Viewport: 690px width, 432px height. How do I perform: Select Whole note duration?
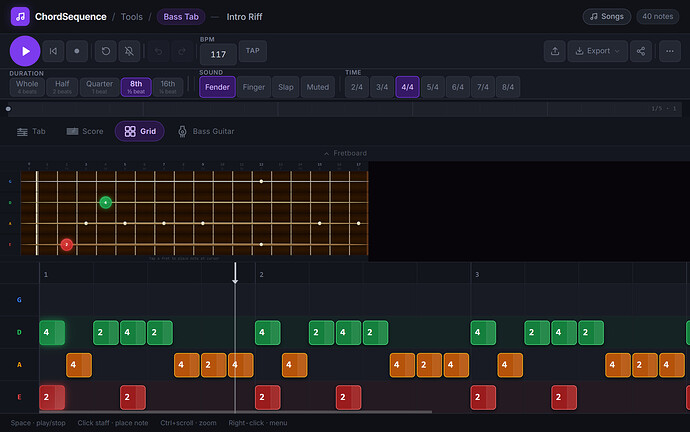[x=27, y=87]
